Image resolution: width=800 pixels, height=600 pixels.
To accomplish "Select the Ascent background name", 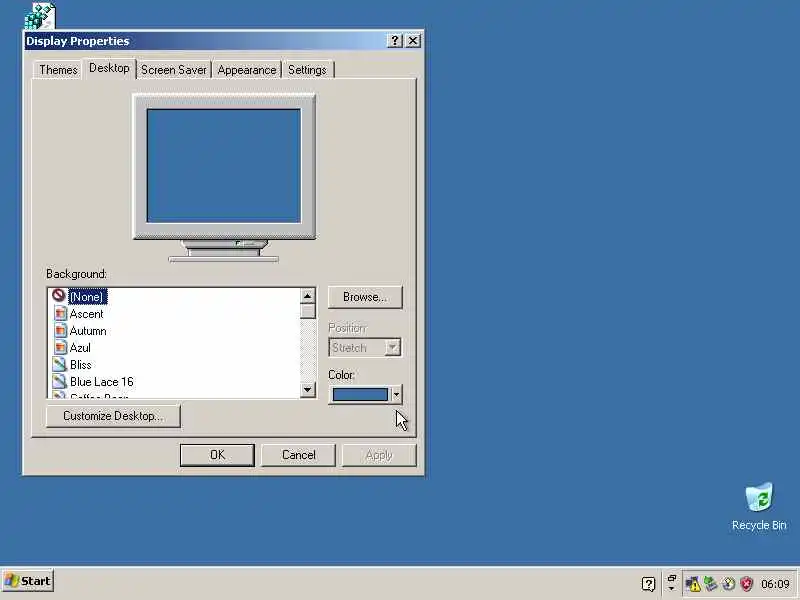I will coord(86,314).
